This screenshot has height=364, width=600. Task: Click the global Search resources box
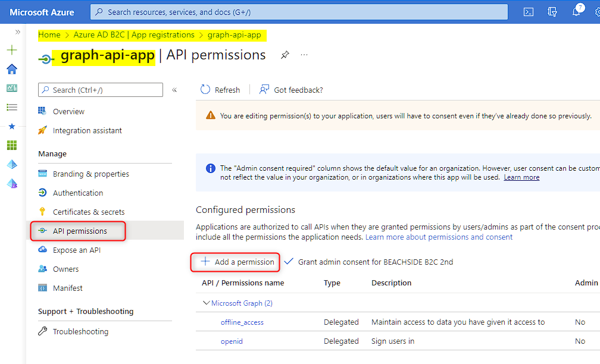coord(299,12)
